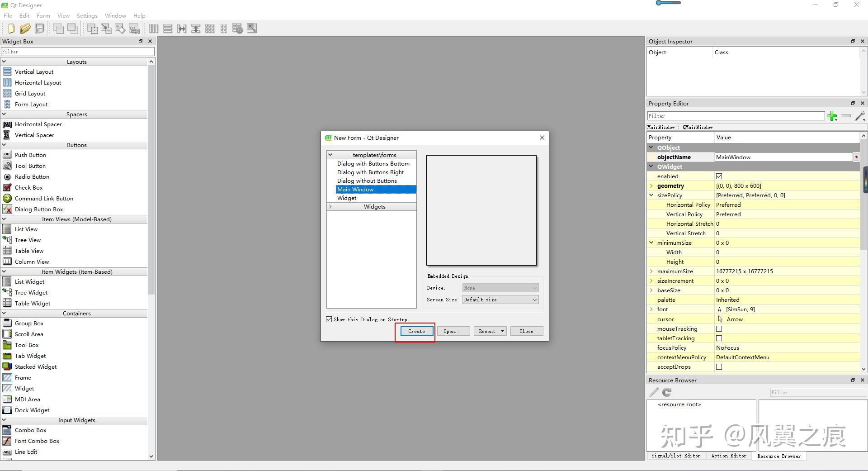The height and width of the screenshot is (471, 868).
Task: Click the Edit Resources pencil icon
Action: 654,392
